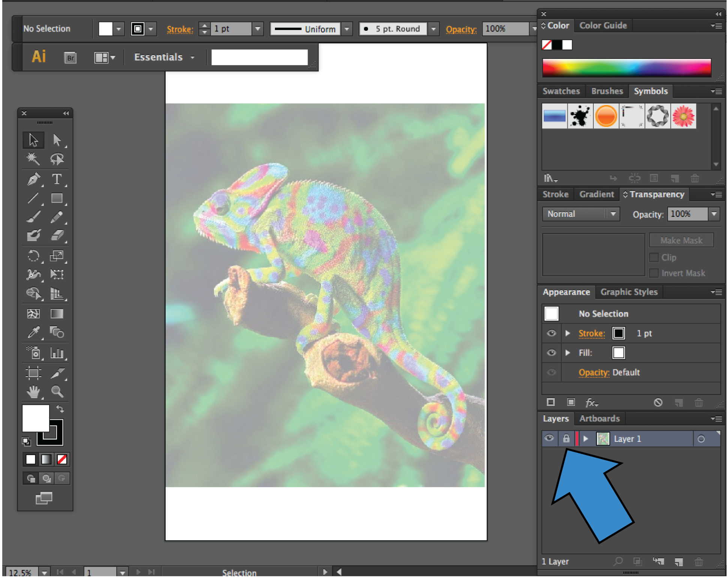
Task: Select the Rectangle tool
Action: tap(57, 198)
